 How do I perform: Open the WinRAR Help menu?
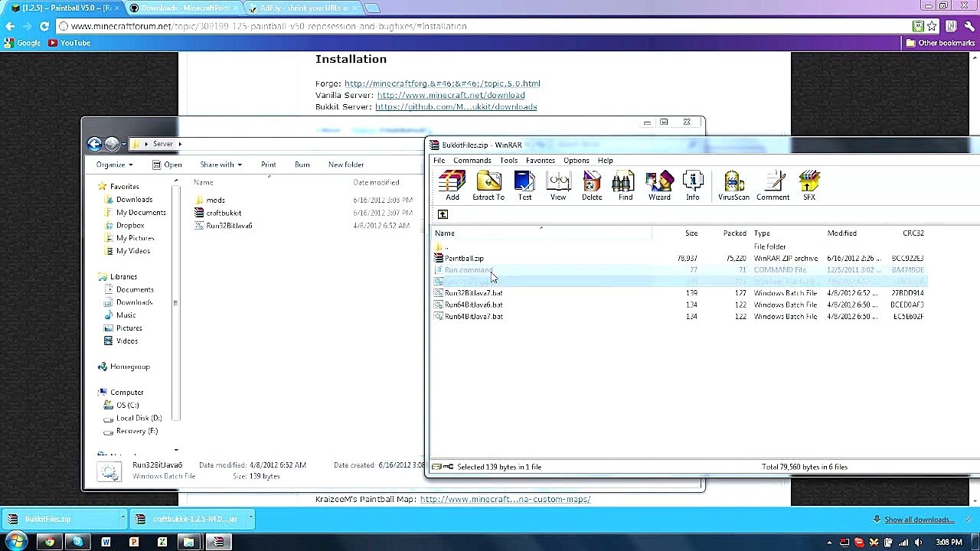tap(605, 161)
